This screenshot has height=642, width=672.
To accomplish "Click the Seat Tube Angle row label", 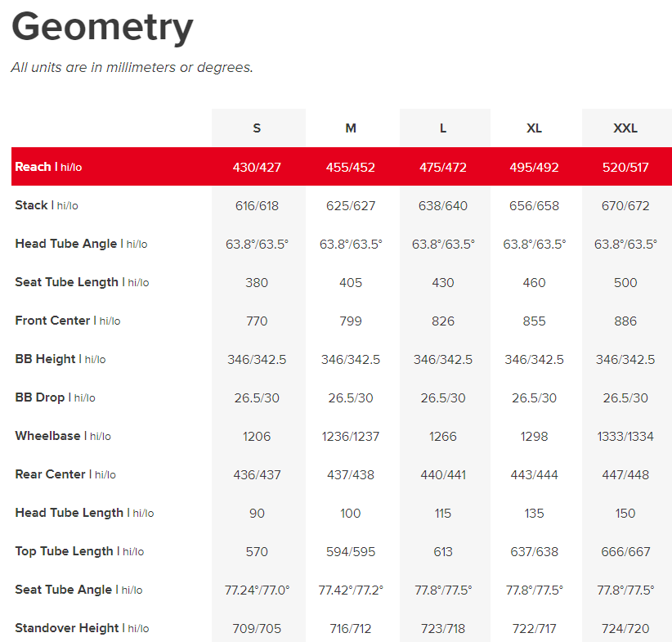I will tap(78, 590).
